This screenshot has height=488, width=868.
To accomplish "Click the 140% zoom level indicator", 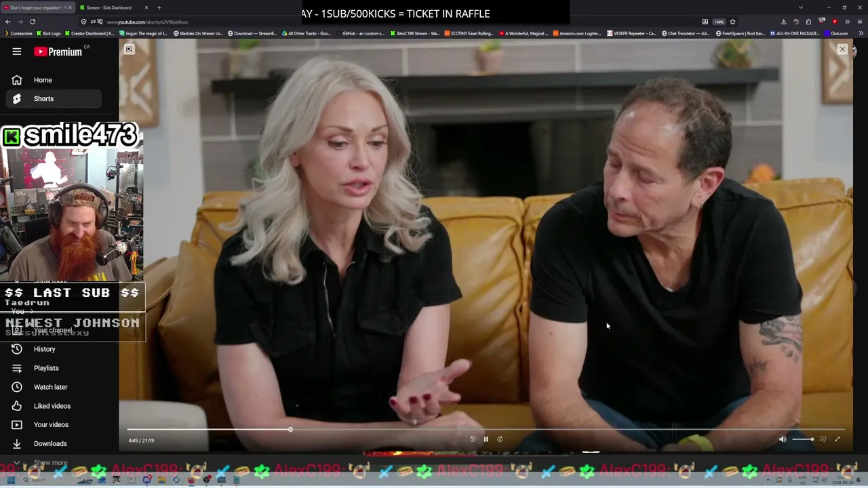I will click(x=719, y=22).
